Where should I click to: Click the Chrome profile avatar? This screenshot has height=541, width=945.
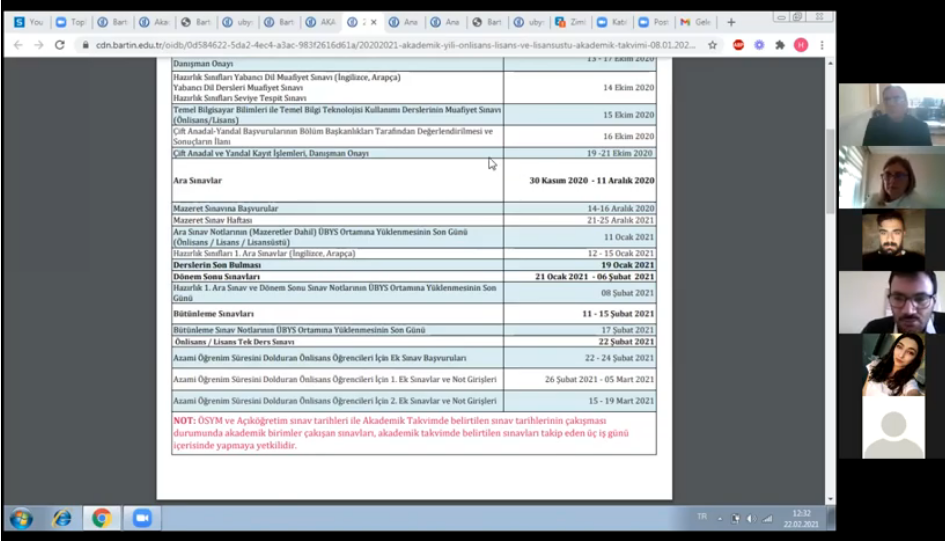click(x=801, y=45)
